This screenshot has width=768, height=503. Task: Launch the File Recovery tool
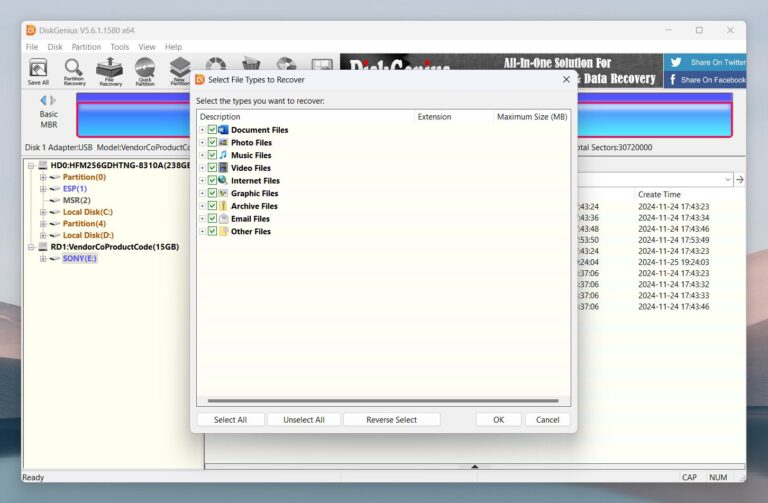[110, 72]
